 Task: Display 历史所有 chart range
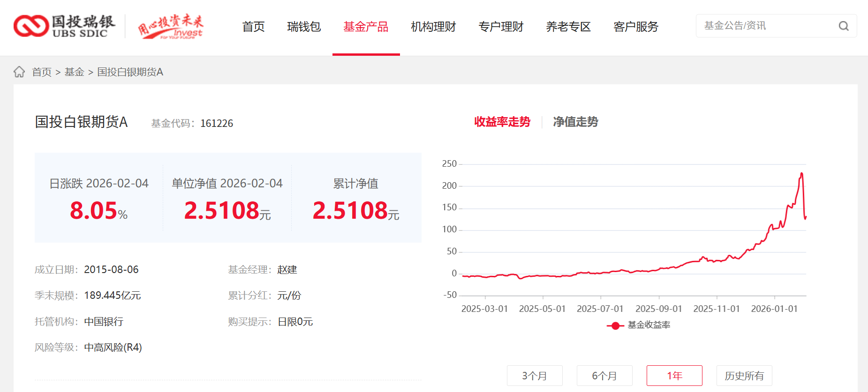(x=744, y=376)
